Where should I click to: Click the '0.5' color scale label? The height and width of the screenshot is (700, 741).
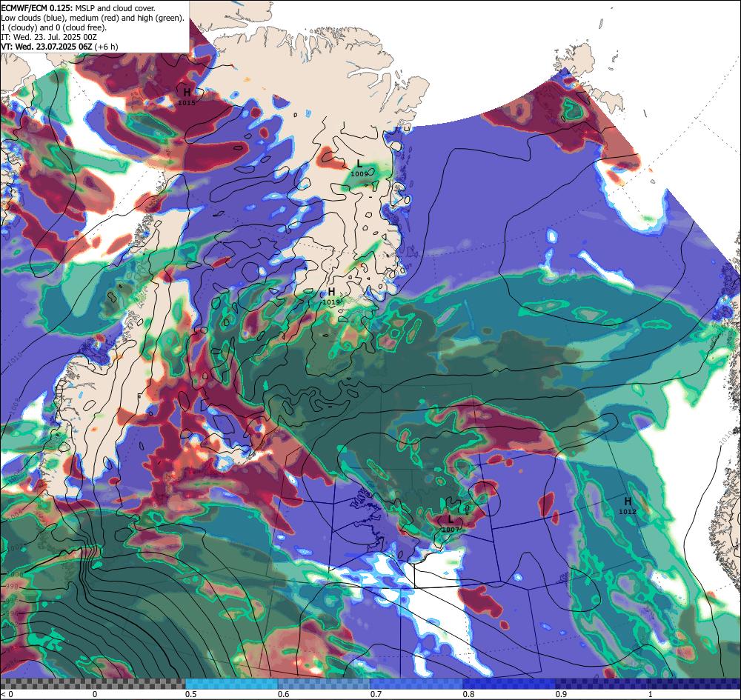pos(191,694)
